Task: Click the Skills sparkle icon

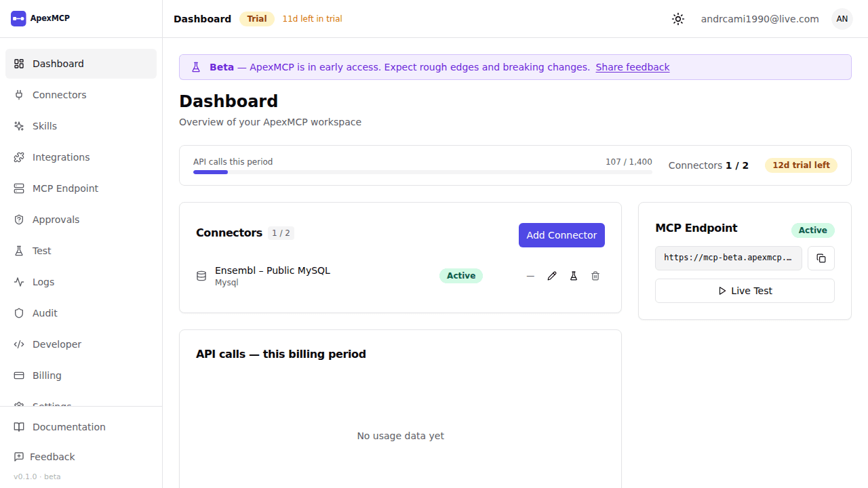Action: pos(19,126)
